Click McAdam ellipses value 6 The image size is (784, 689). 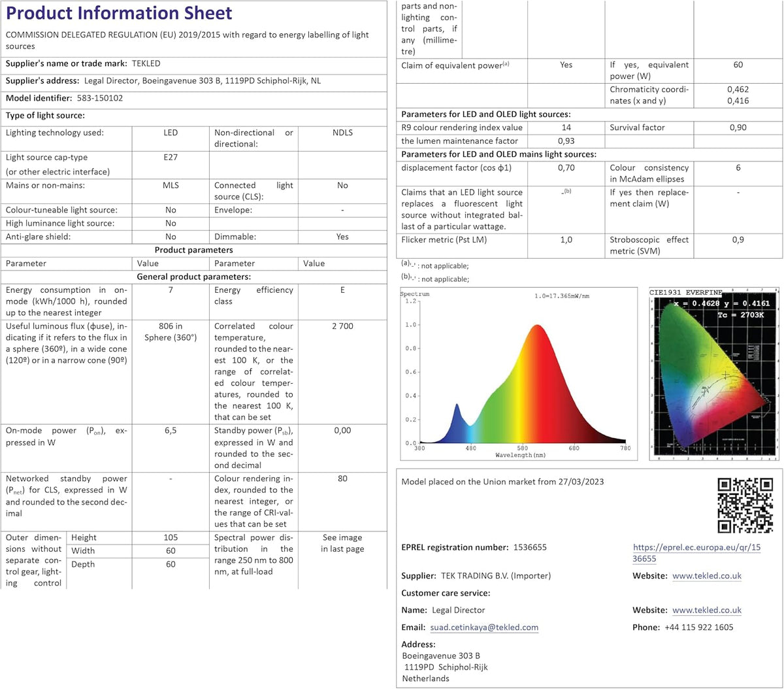tap(738, 167)
